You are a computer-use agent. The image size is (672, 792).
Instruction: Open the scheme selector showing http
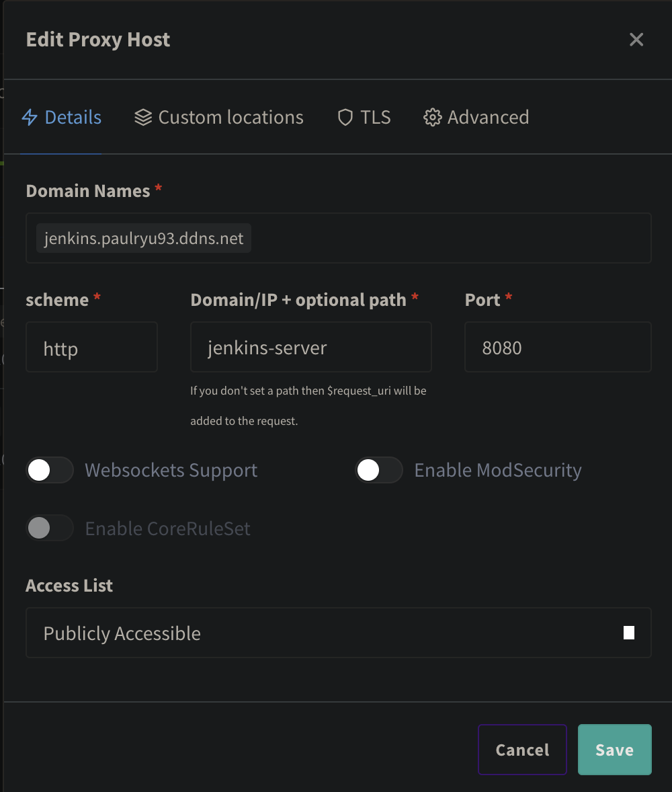point(91,348)
